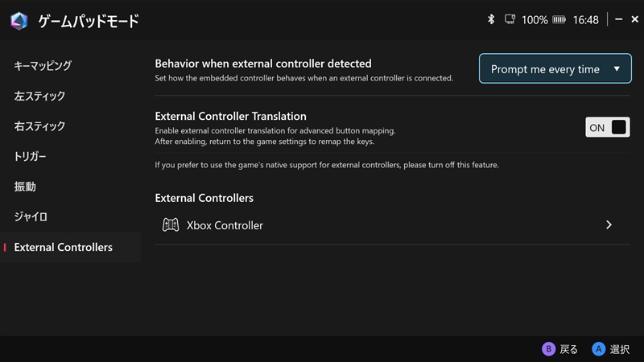The height and width of the screenshot is (362, 644).
Task: Select the ジャイロ tab in sidebar
Action: [31, 216]
